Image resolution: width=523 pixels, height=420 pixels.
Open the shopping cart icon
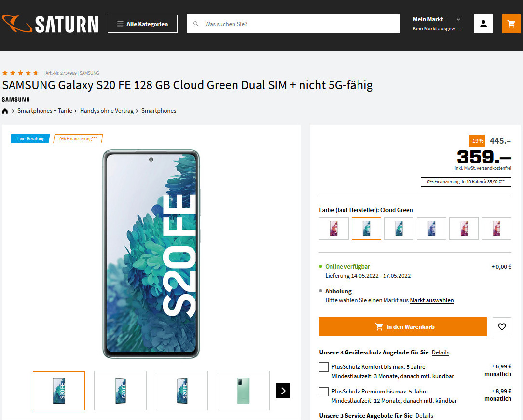tap(511, 24)
